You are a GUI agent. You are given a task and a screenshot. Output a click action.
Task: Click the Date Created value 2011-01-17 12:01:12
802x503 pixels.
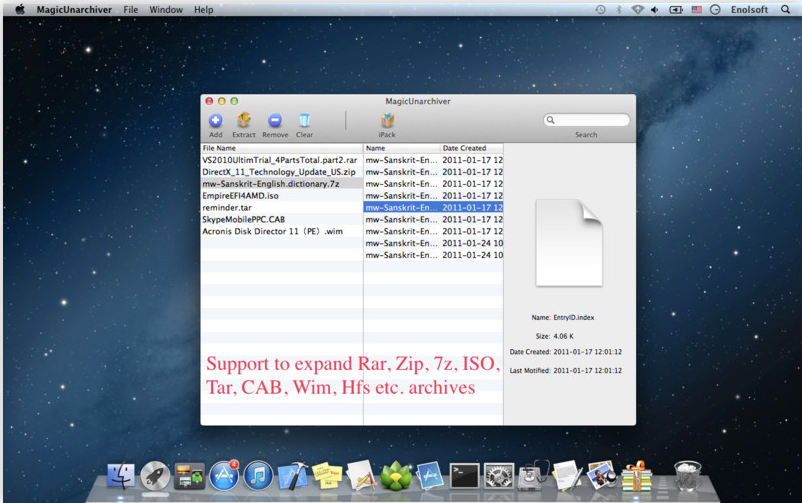[588, 352]
